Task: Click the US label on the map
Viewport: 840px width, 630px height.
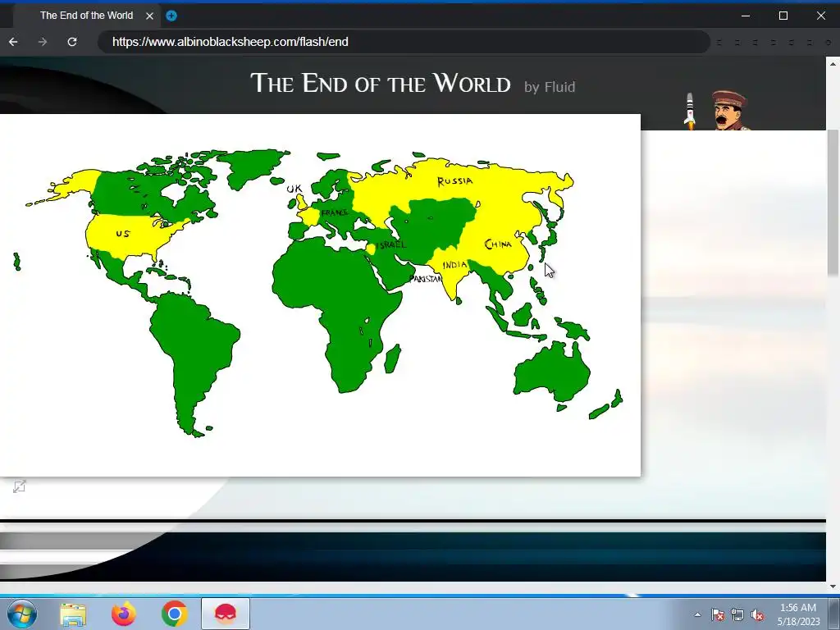Action: click(x=123, y=234)
